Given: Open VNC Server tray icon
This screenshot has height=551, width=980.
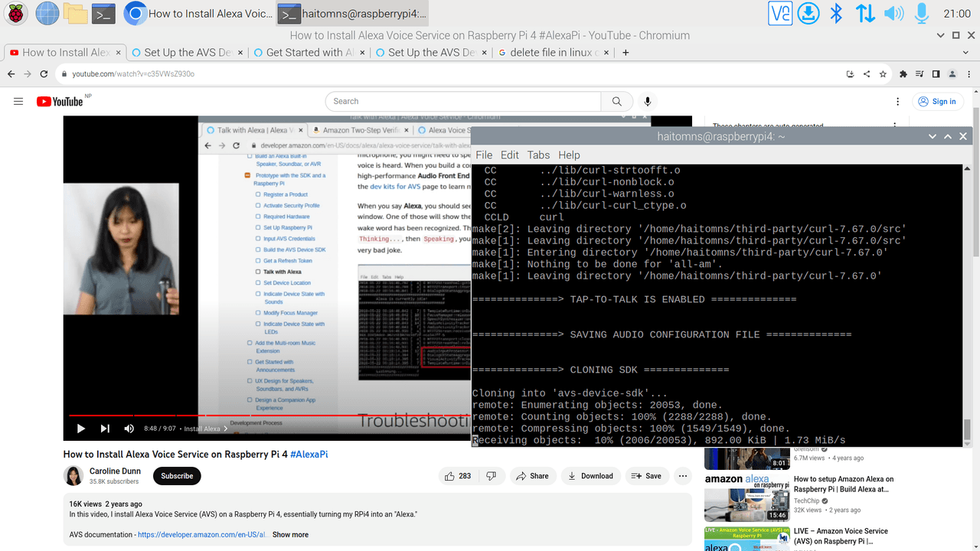Looking at the screenshot, I should click(x=780, y=13).
